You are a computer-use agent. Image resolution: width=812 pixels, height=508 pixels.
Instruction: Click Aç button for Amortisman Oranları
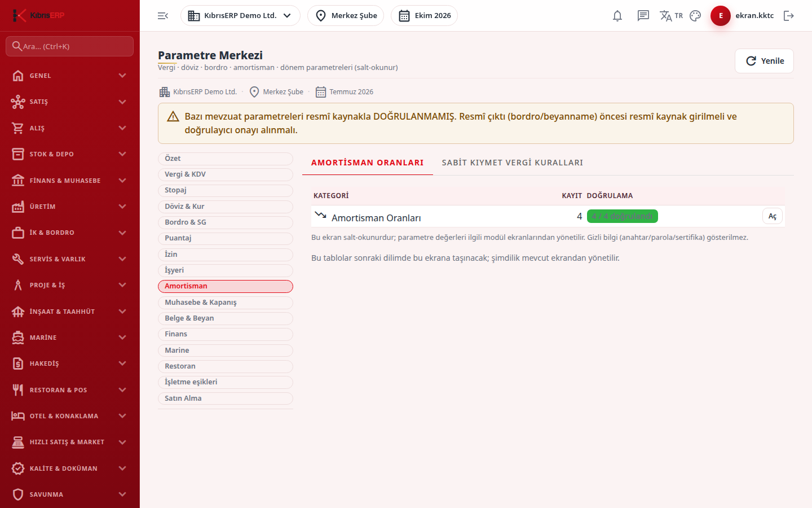coord(773,216)
